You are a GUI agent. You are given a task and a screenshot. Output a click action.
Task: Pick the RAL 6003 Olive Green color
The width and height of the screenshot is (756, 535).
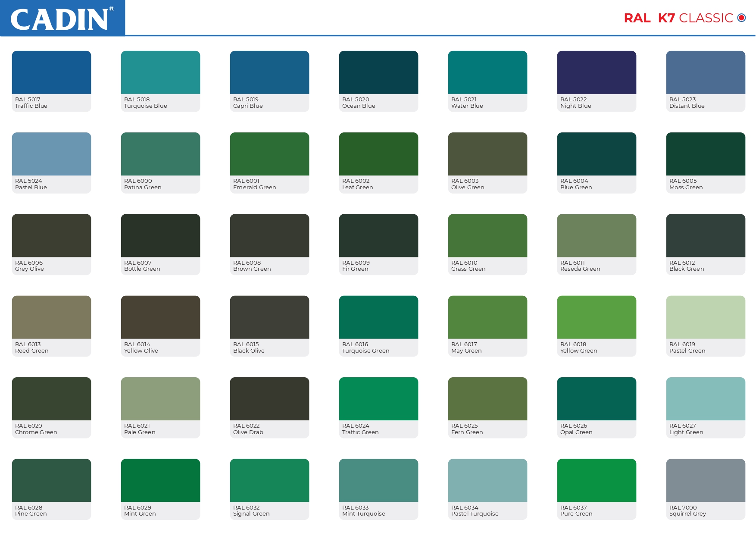point(487,154)
